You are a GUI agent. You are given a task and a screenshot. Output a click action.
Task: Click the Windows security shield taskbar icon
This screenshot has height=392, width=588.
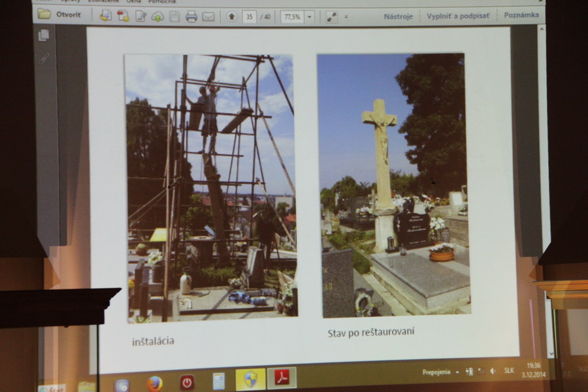pyautogui.click(x=250, y=379)
